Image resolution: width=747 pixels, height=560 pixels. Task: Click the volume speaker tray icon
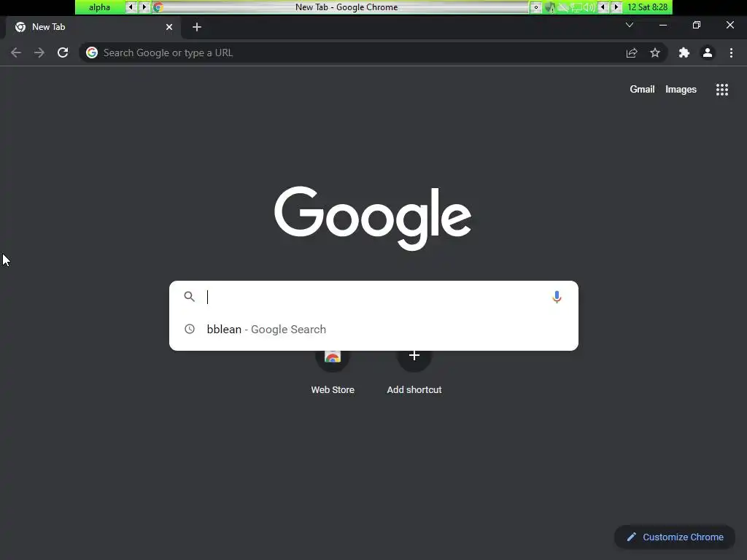pos(589,7)
